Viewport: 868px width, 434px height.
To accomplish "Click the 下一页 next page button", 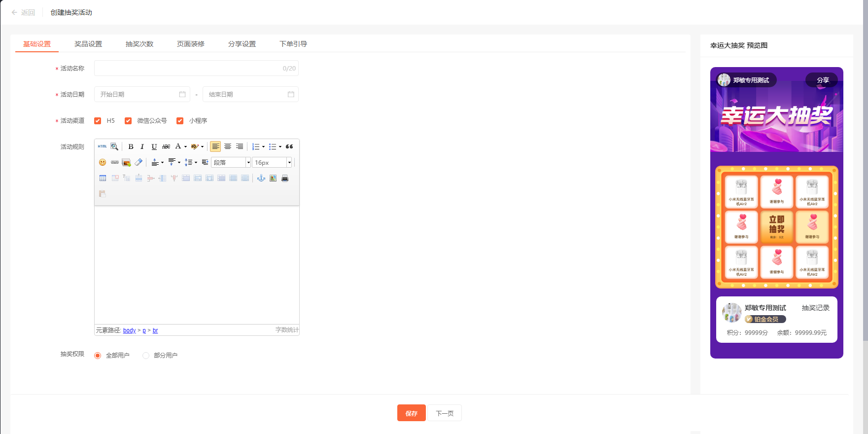I will click(x=445, y=413).
